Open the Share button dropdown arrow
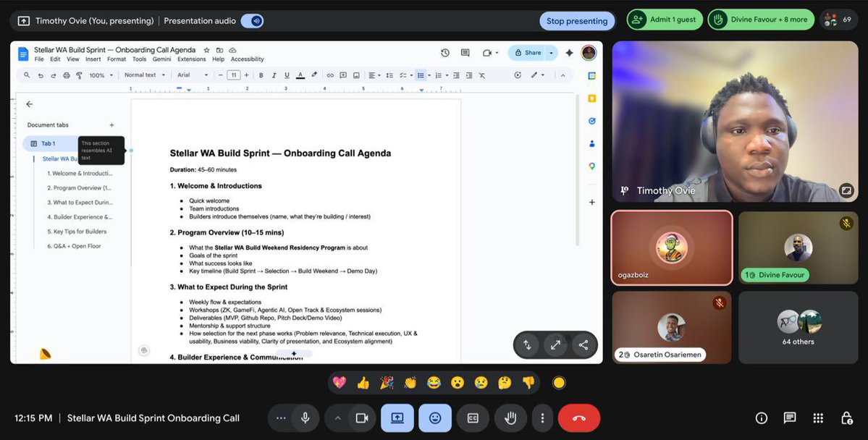The width and height of the screenshot is (868, 440). (x=552, y=53)
